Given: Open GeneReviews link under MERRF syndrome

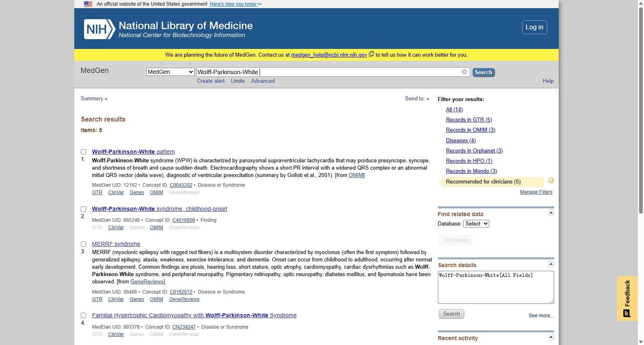Looking at the screenshot, I should [184, 299].
